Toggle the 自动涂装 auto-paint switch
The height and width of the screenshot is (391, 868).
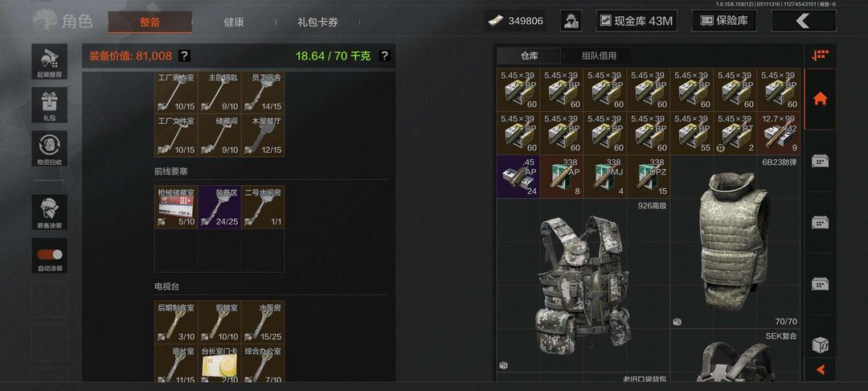click(x=49, y=255)
